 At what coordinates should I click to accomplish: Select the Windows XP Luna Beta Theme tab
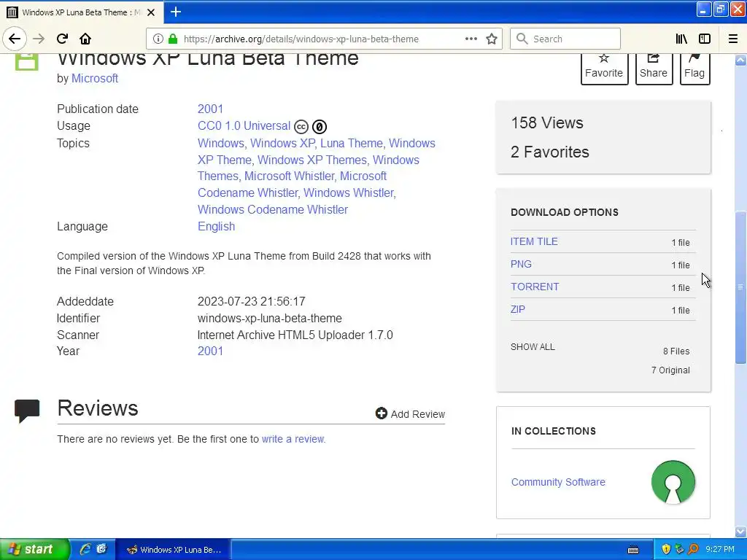[x=82, y=12]
